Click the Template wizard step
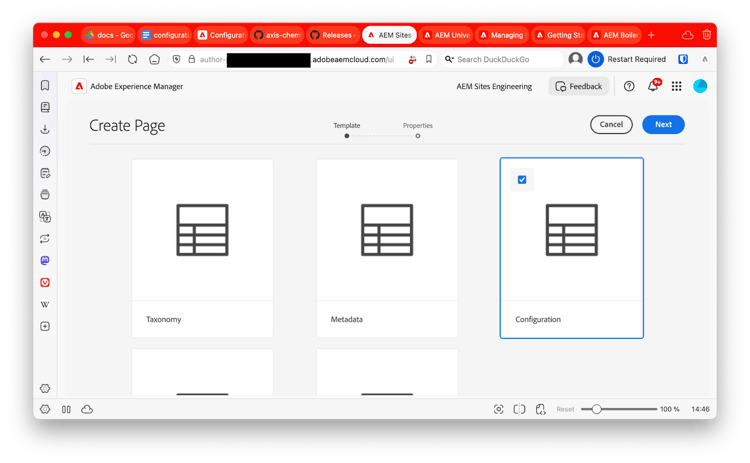 [347, 130]
